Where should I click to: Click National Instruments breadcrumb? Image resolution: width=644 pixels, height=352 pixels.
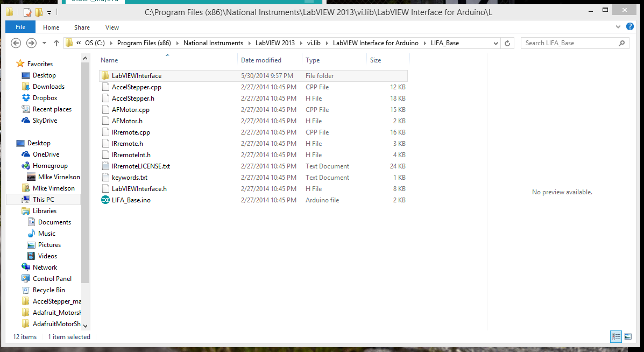coord(213,43)
